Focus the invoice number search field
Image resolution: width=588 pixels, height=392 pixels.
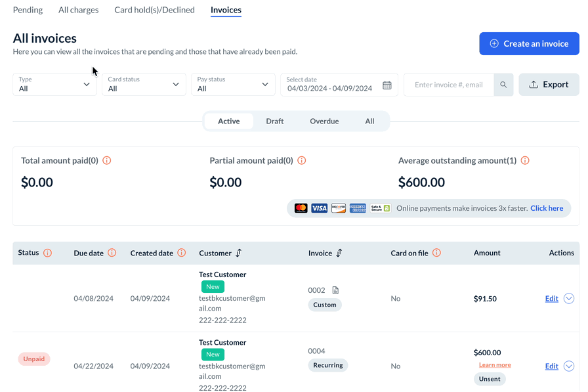pos(449,85)
